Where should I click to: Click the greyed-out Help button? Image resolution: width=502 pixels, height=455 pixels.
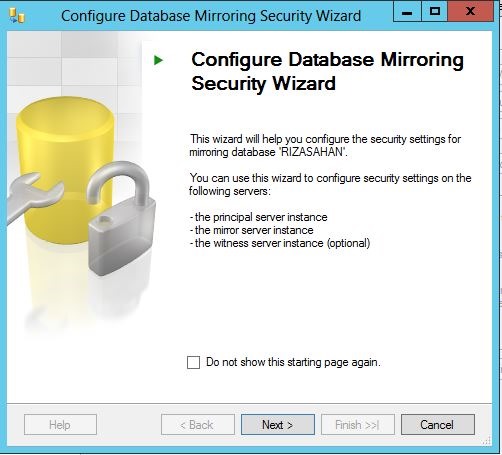click(x=60, y=425)
